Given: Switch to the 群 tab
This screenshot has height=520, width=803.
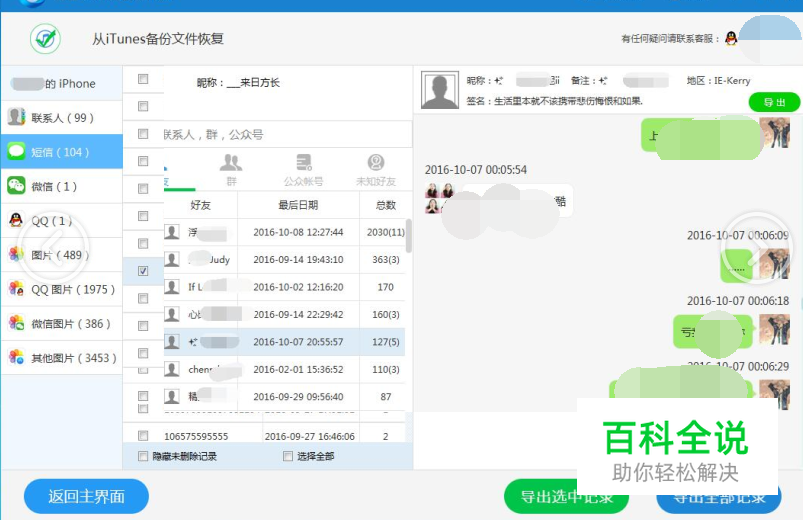Looking at the screenshot, I should (231, 171).
